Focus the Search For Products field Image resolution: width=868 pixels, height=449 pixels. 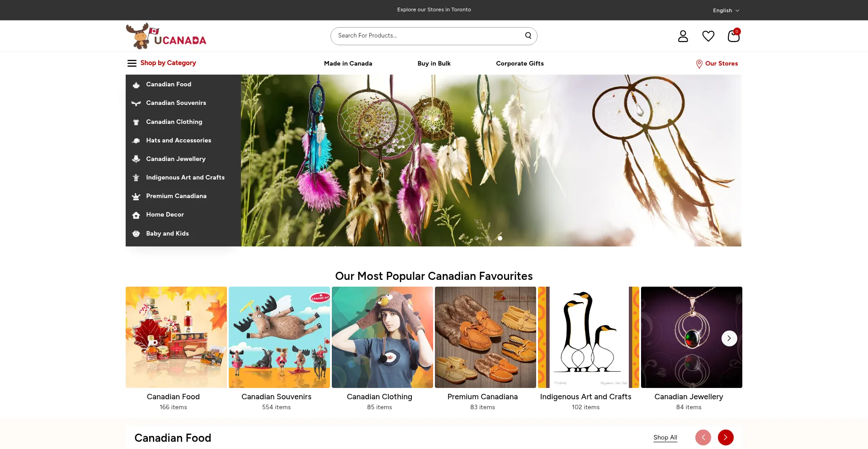click(x=429, y=36)
